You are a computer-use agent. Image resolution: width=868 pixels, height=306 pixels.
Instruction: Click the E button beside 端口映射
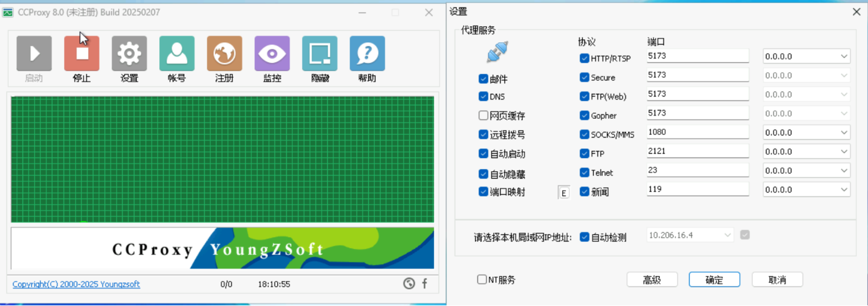click(563, 193)
